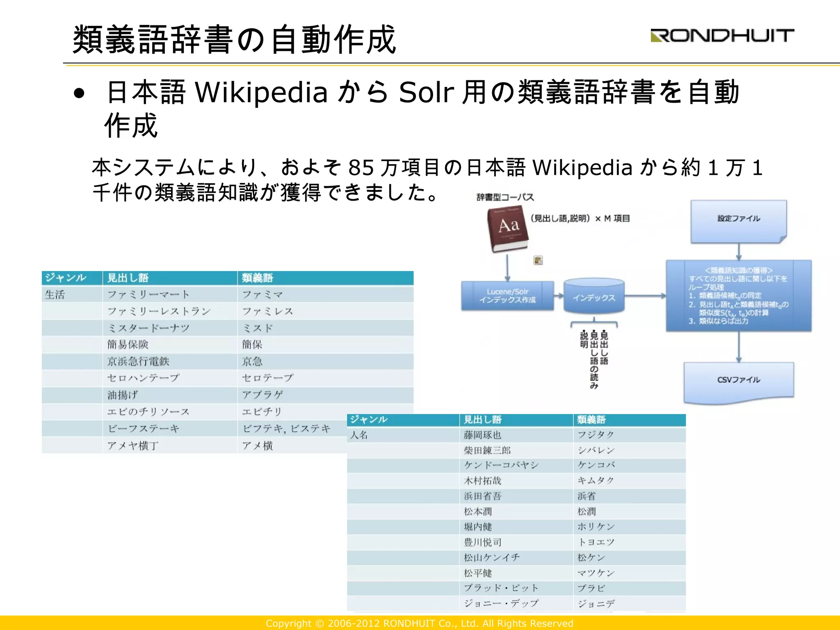Click the copyright footer text
Viewport: 840px width, 630px height.
[419, 623]
